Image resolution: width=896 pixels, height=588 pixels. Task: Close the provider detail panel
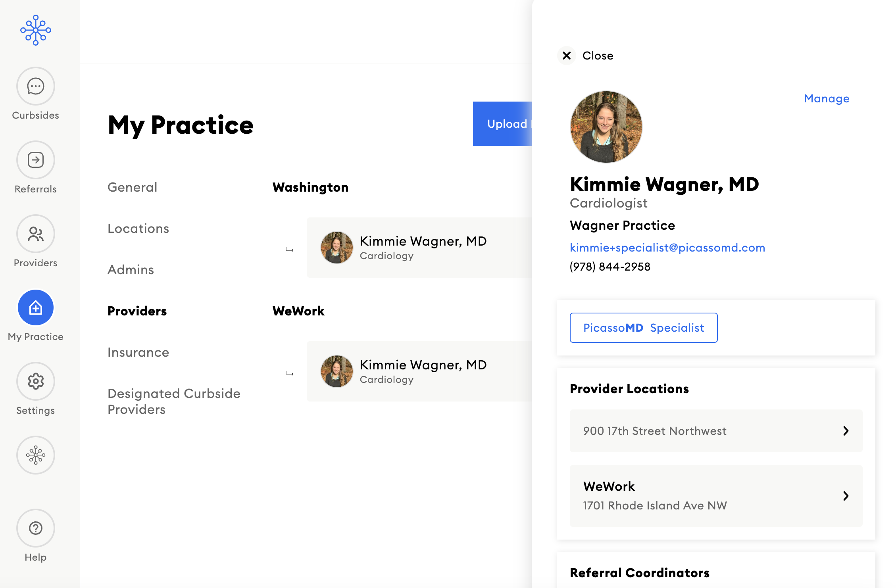pos(567,56)
